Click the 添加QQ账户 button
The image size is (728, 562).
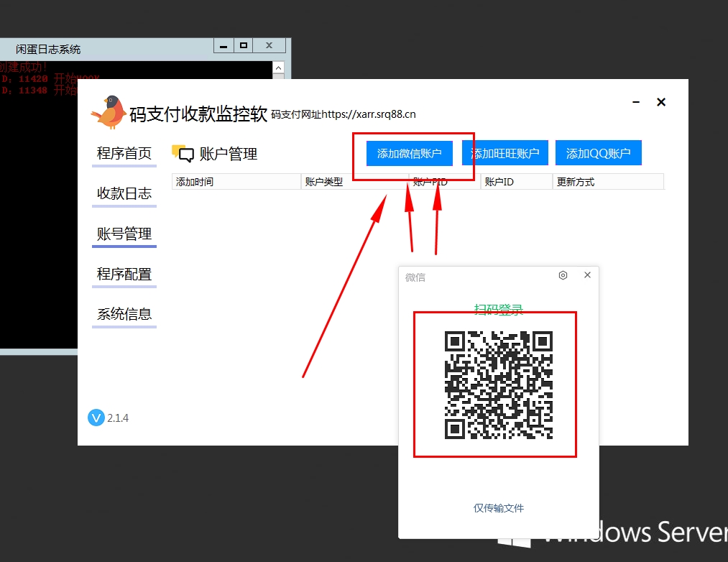598,153
